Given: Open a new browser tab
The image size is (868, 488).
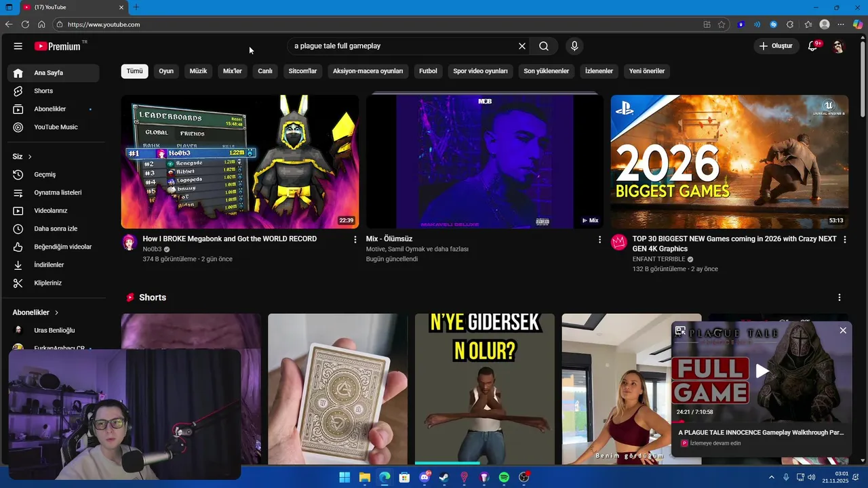Looking at the screenshot, I should [x=136, y=7].
